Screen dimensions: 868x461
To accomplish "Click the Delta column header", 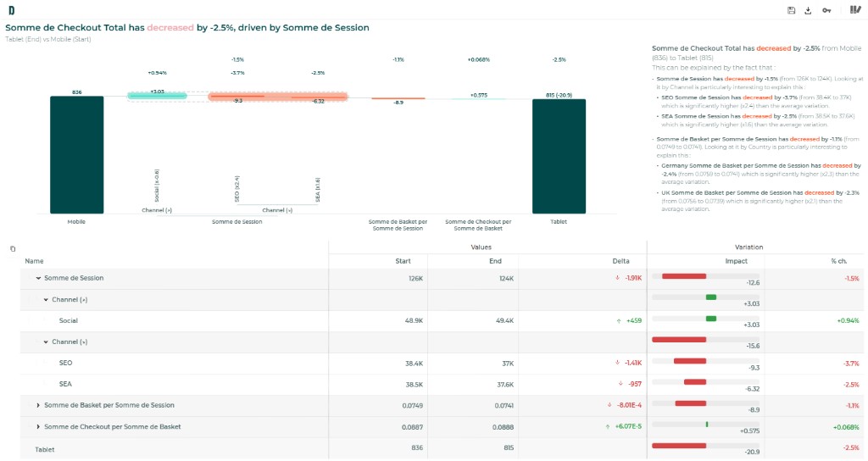I will (620, 261).
